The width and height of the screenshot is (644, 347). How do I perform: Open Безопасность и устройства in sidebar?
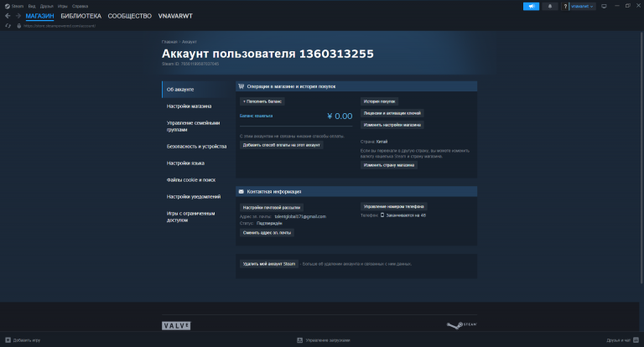(x=196, y=146)
